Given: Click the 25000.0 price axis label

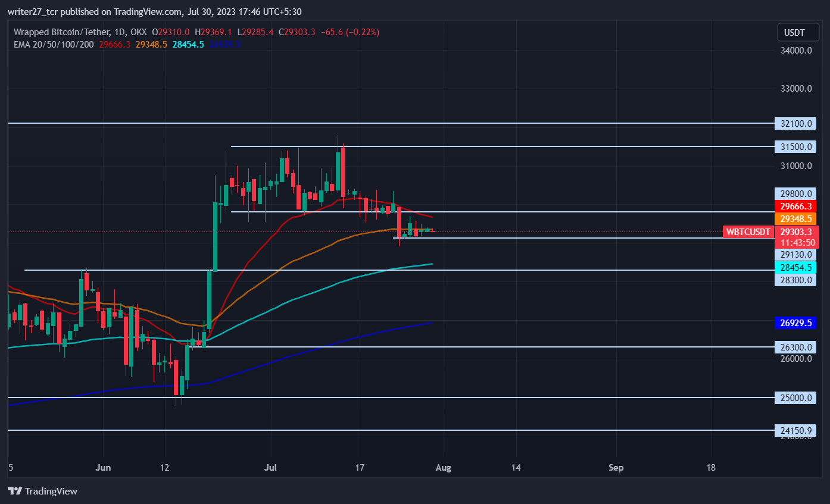Looking at the screenshot, I should (x=796, y=397).
